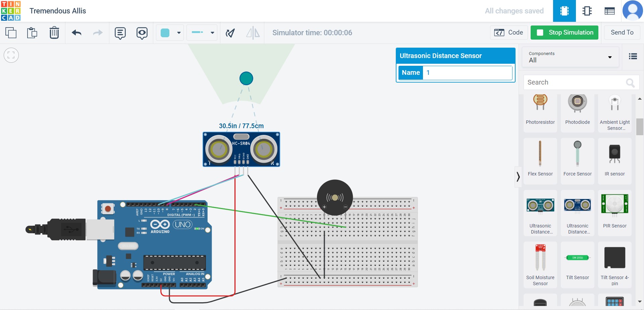Open the Notes tool
This screenshot has height=310, width=644.
(120, 33)
